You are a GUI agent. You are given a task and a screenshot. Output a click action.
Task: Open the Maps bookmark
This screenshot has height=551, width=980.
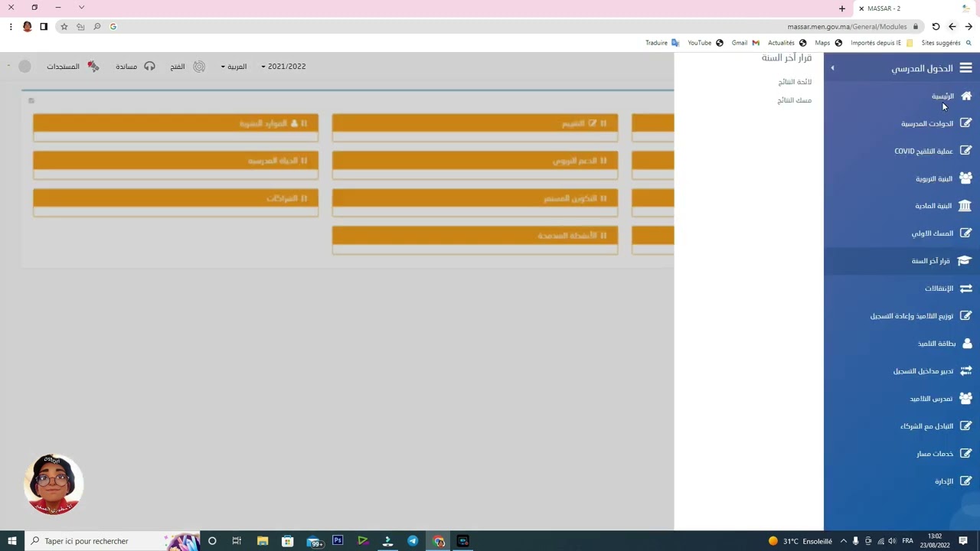click(828, 43)
